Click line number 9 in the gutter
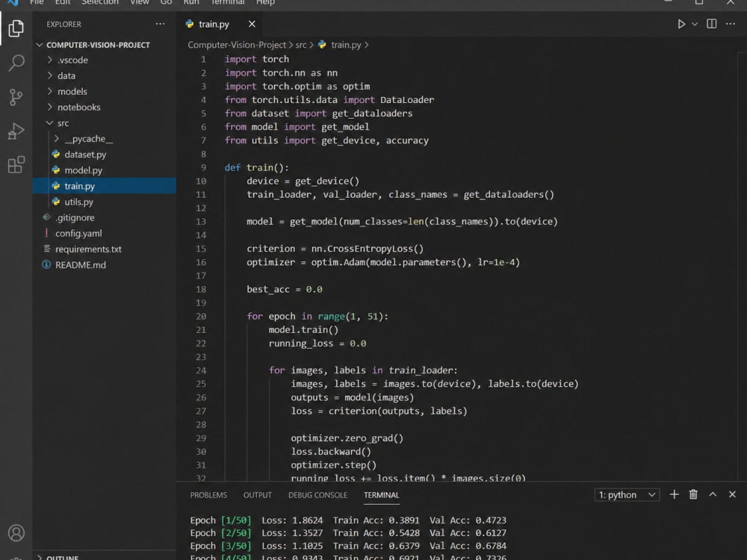The height and width of the screenshot is (560, 747). pyautogui.click(x=203, y=167)
